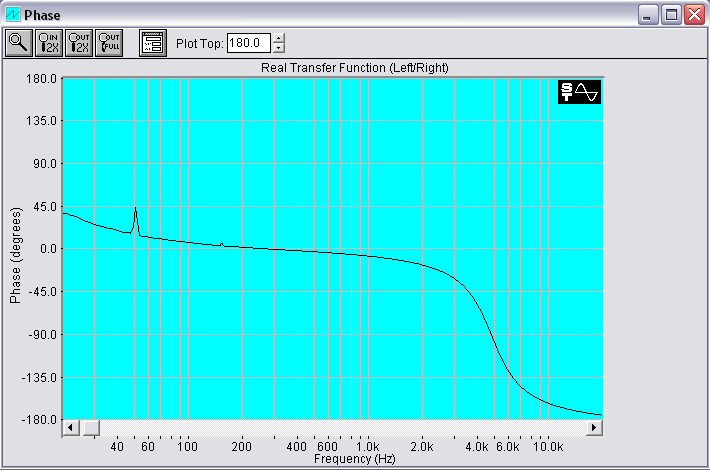Click the Zoom Out Full button

[108, 43]
